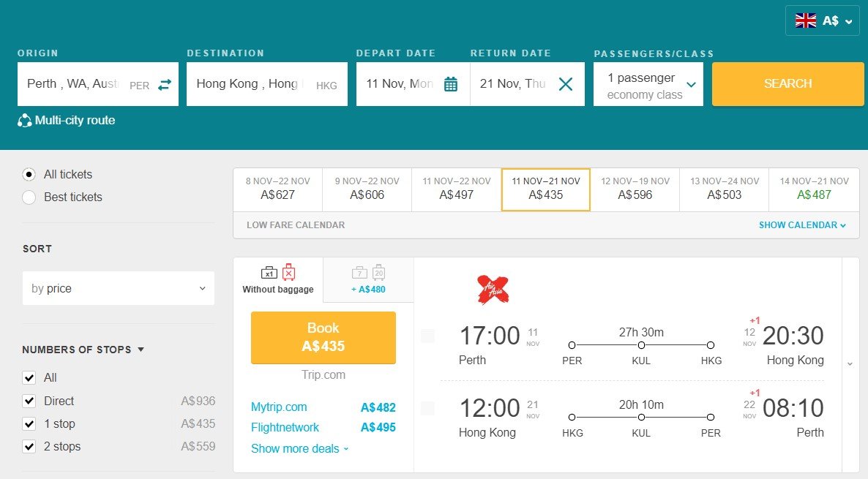This screenshot has width=868, height=479.
Task: Open the sort by price dropdown
Action: 119,288
